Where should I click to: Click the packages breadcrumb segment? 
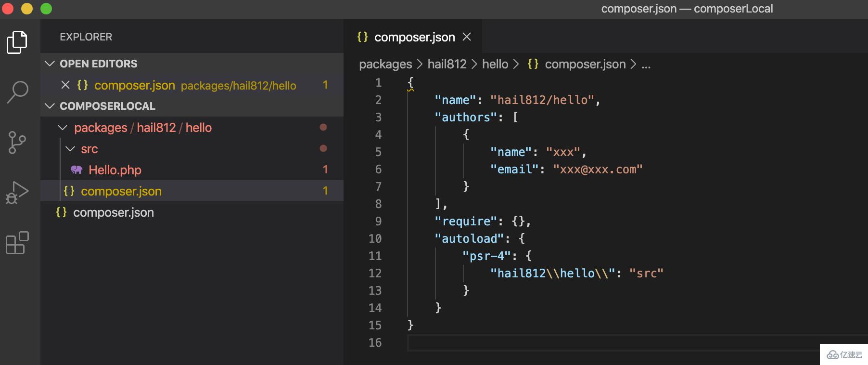385,64
